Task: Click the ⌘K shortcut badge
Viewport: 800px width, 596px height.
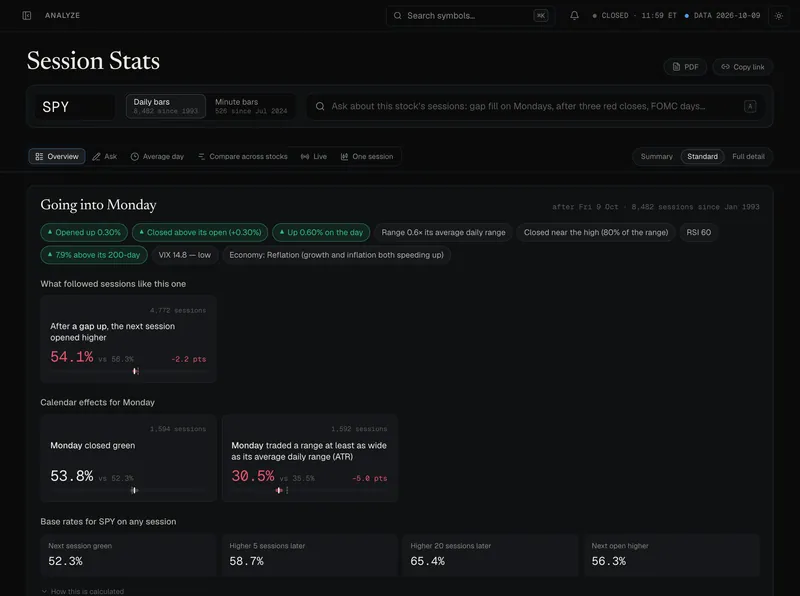Action: 541,15
